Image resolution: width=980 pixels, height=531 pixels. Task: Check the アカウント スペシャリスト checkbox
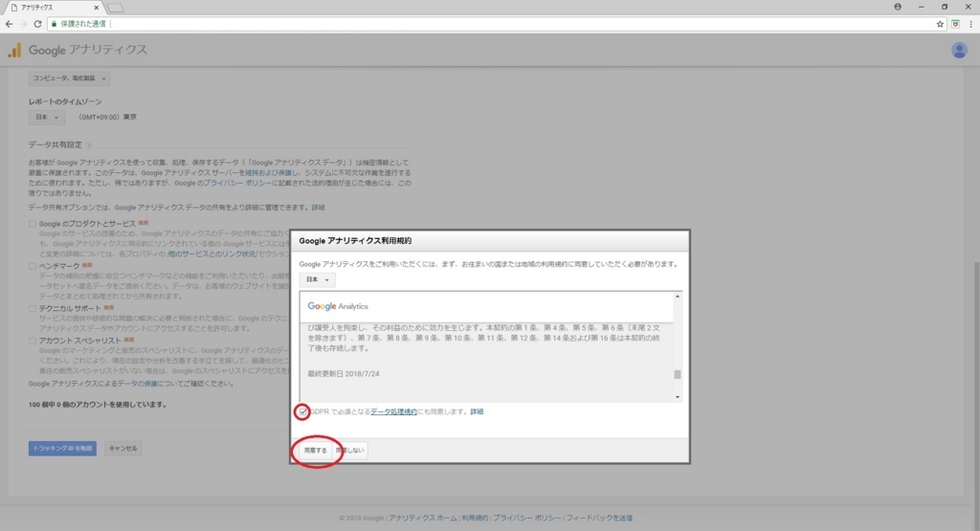[32, 341]
